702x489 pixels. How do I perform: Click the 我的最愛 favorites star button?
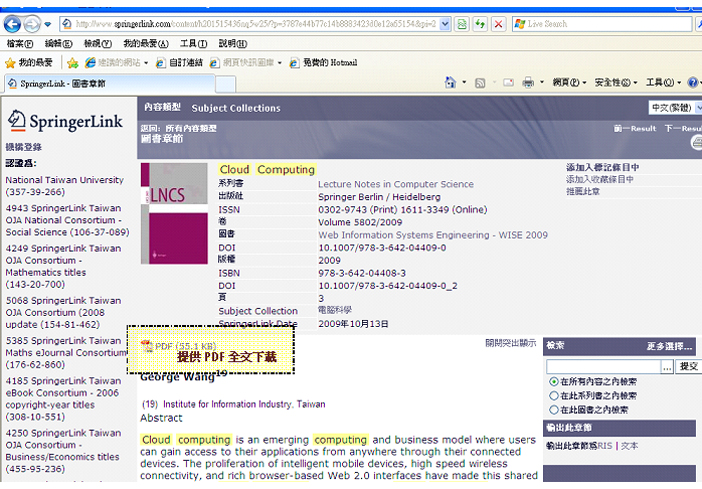coord(29,63)
